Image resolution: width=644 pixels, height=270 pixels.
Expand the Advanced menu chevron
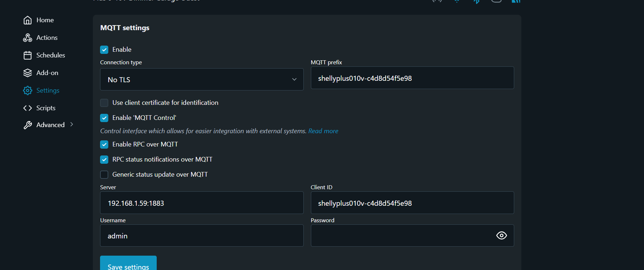tap(72, 124)
